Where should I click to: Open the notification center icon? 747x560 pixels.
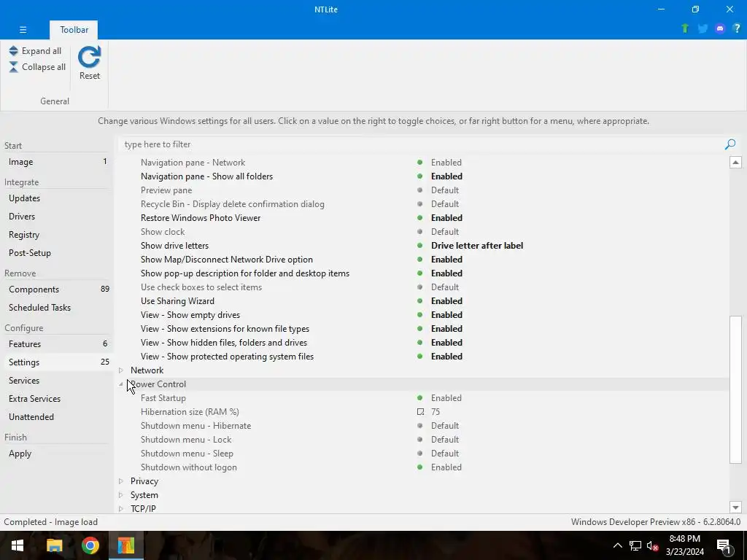tap(724, 545)
